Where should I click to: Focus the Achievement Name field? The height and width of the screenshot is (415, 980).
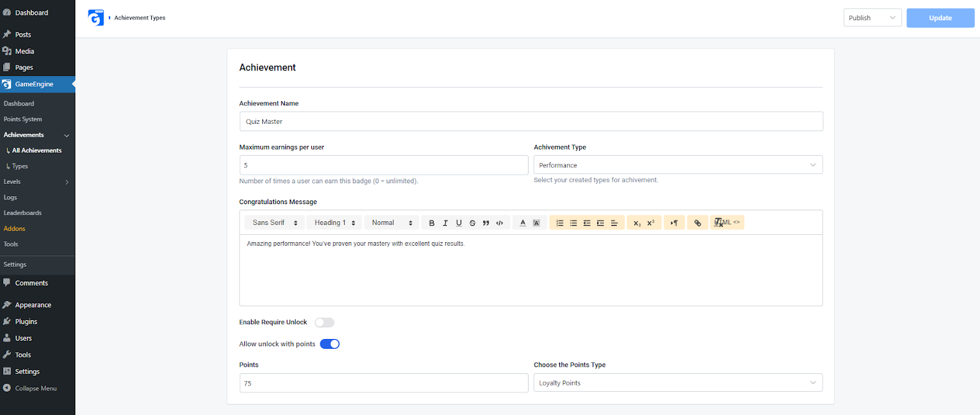click(531, 121)
